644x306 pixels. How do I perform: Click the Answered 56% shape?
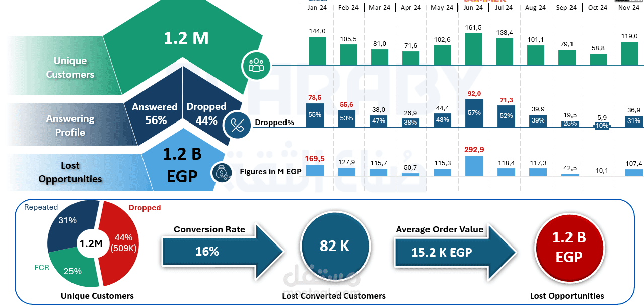153,113
